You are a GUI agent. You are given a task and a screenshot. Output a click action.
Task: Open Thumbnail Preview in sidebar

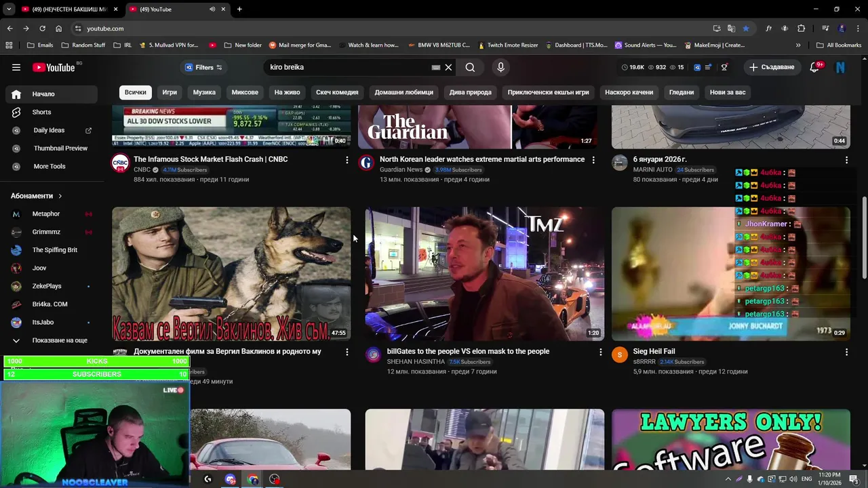pyautogui.click(x=52, y=148)
